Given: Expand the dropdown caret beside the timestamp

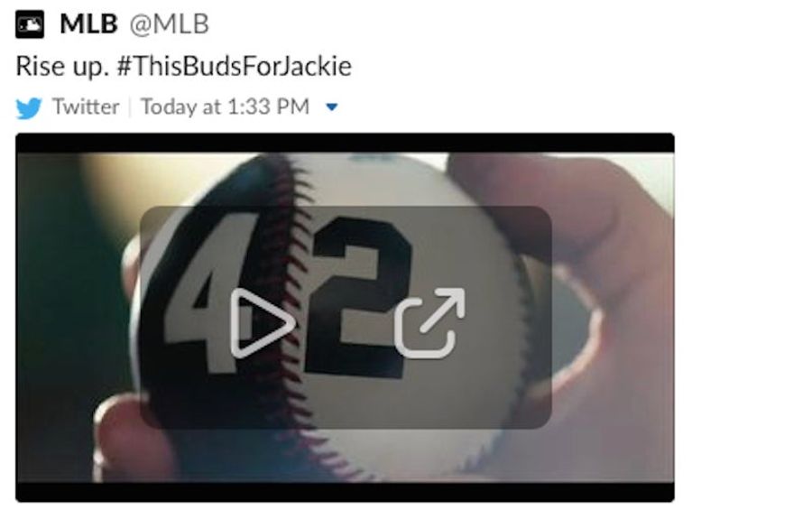Looking at the screenshot, I should pyautogui.click(x=331, y=107).
